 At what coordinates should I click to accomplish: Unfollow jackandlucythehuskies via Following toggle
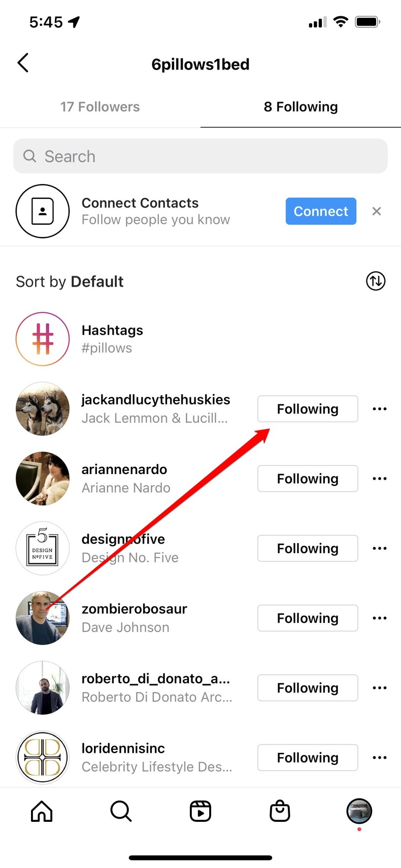[x=308, y=409]
